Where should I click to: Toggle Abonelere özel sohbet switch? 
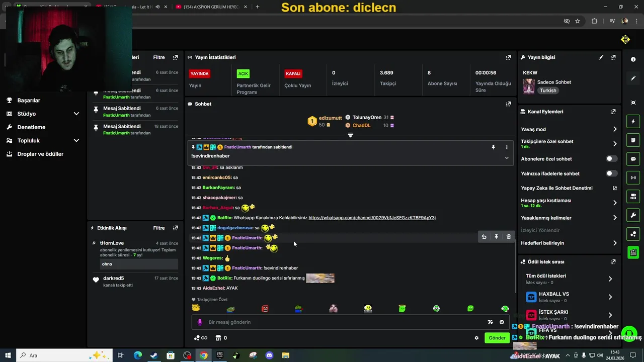tap(611, 159)
